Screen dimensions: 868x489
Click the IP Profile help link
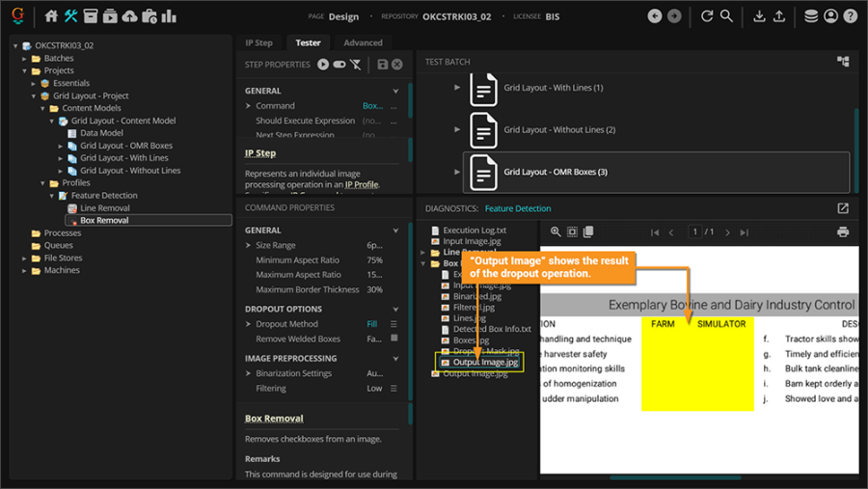[x=362, y=184]
